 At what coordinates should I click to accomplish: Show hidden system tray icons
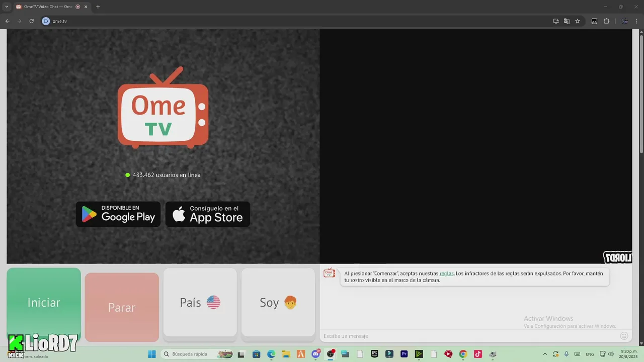pyautogui.click(x=545, y=354)
